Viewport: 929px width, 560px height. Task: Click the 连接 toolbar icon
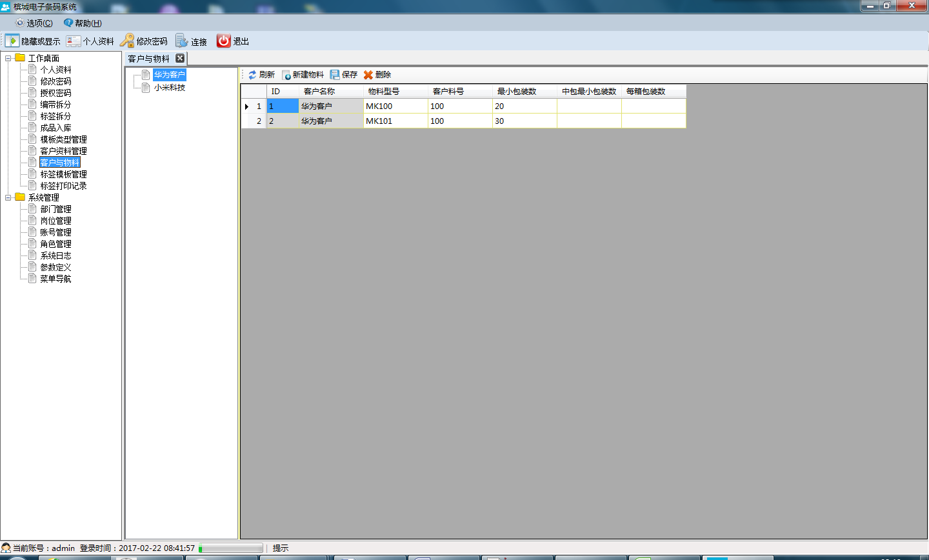pos(182,41)
